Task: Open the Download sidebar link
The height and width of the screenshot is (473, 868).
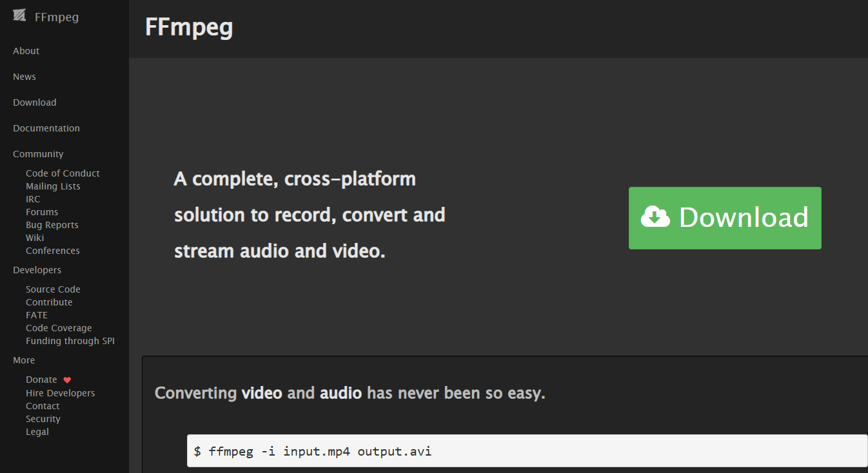Action: pos(35,102)
